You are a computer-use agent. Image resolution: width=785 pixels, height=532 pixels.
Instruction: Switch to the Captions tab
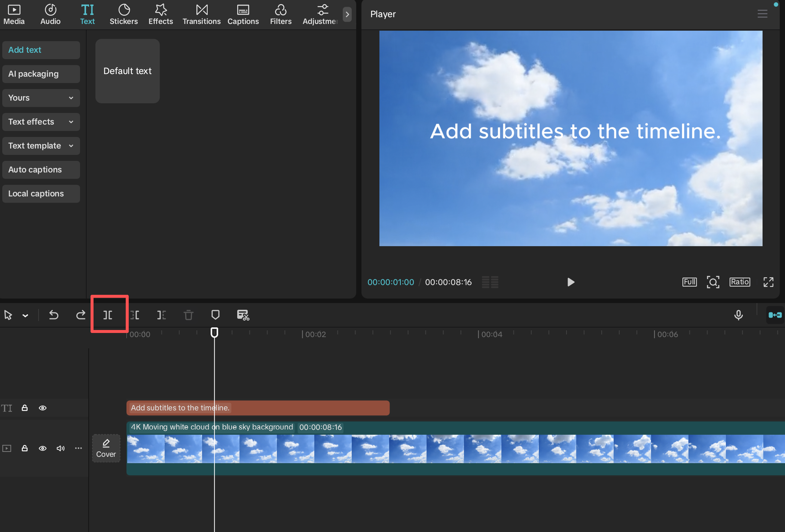coord(243,14)
